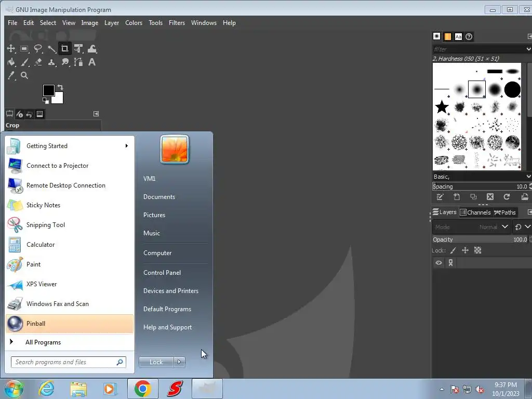532x399 pixels.
Task: Select the Crop tool in the toolbox
Action: (64, 48)
